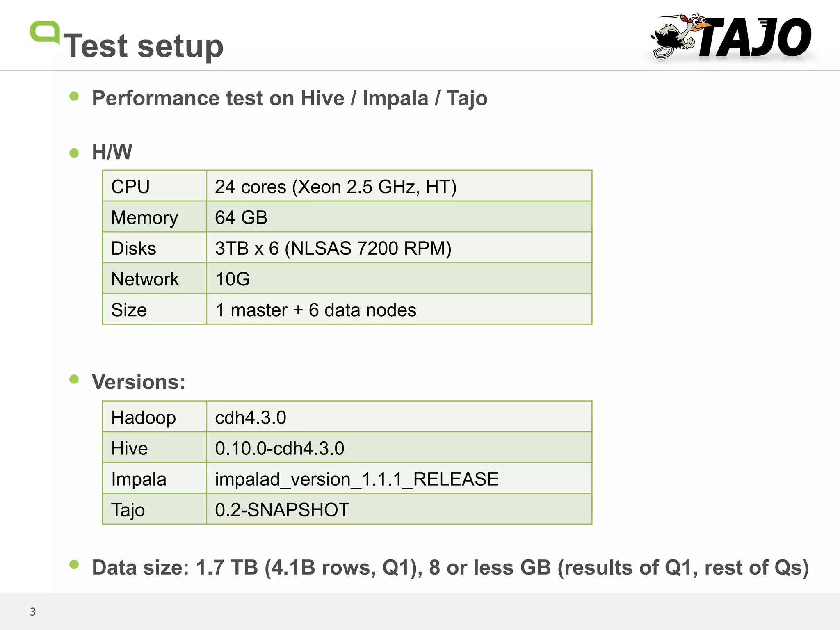
Task: Click the green bullet beside Performance test
Action: pos(74,96)
